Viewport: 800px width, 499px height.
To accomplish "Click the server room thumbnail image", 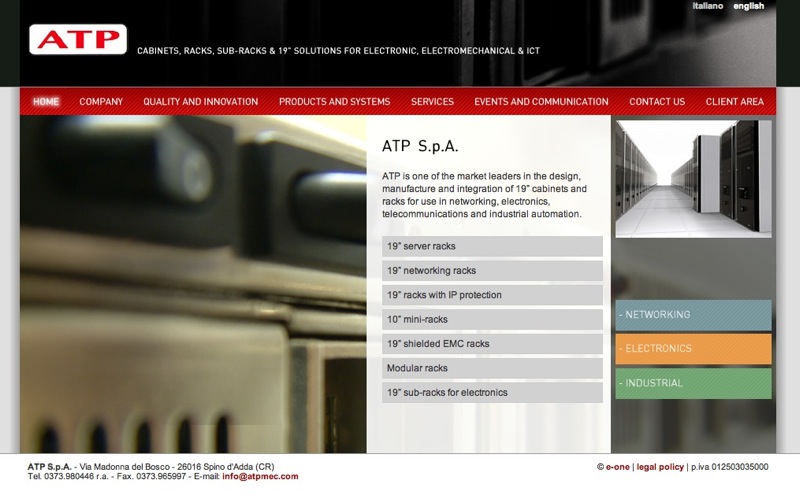I will point(693,179).
